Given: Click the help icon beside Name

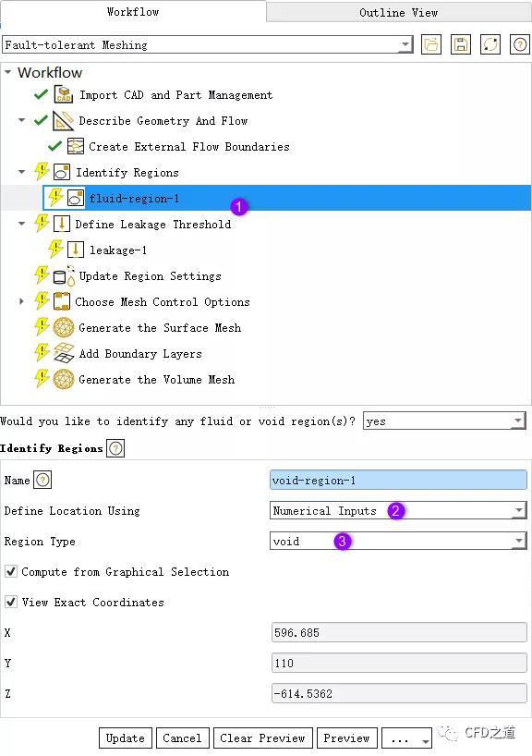Looking at the screenshot, I should tap(42, 481).
